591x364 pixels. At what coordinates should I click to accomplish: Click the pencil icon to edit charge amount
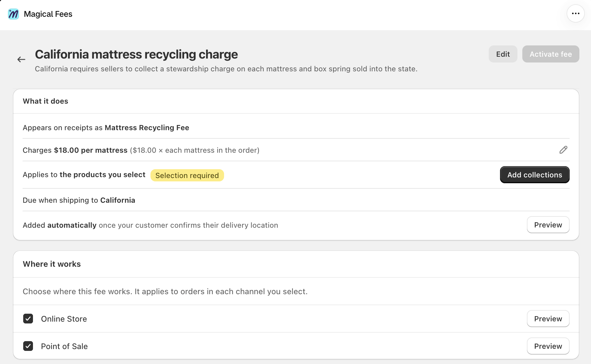563,150
